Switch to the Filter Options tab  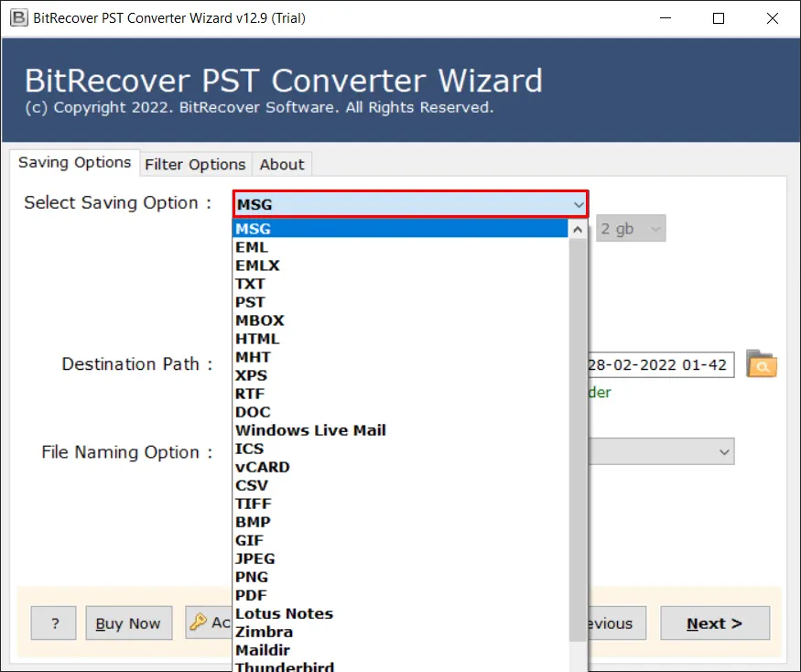pos(195,164)
